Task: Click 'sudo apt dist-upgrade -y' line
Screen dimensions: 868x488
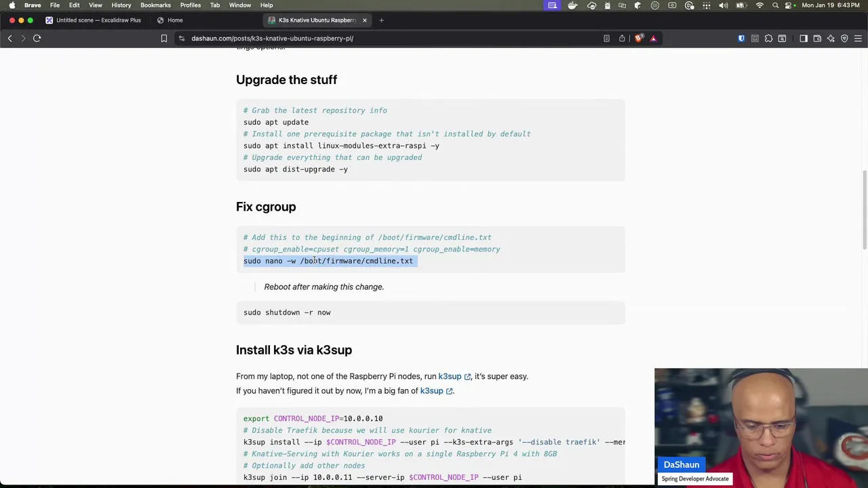Action: tap(296, 169)
